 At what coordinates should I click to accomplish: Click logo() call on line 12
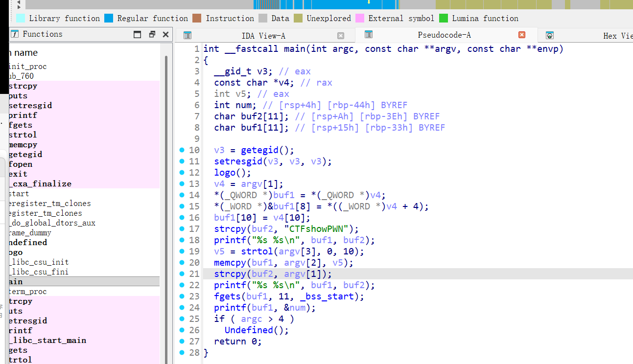pyautogui.click(x=233, y=173)
